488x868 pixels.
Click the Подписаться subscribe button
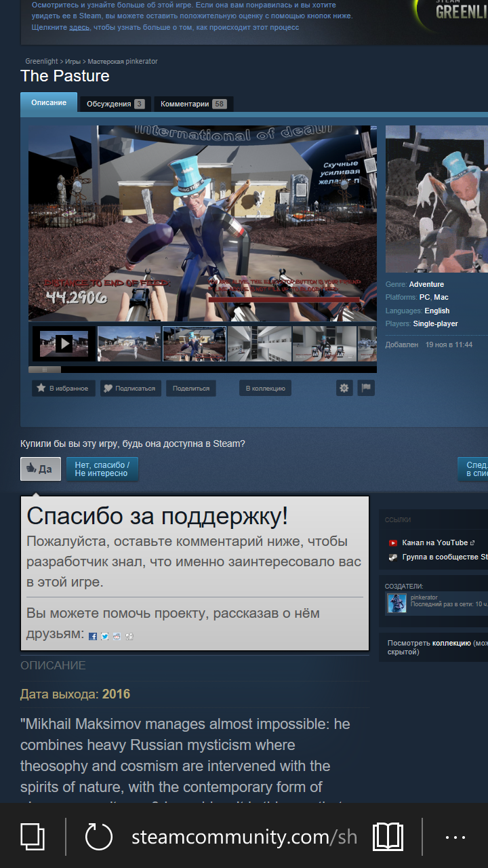130,388
